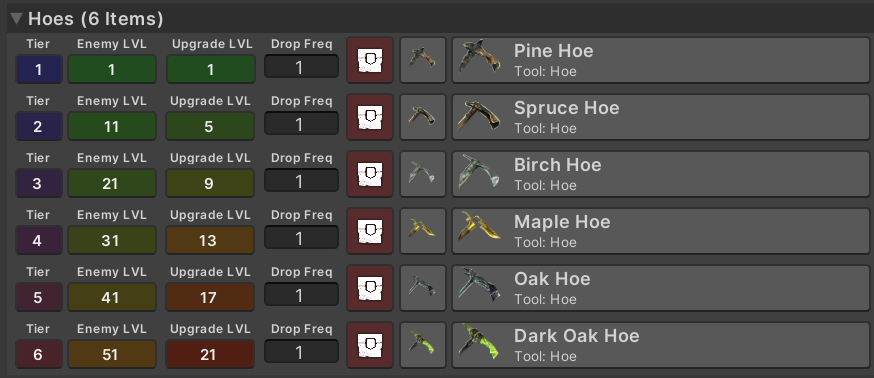Click the Tier field showing 4
874x378 pixels.
(x=38, y=240)
